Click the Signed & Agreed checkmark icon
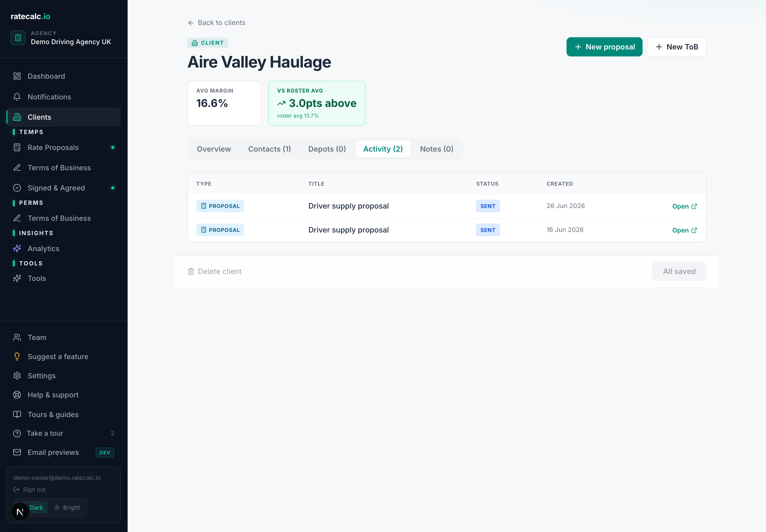The width and height of the screenshot is (766, 532). pos(17,188)
